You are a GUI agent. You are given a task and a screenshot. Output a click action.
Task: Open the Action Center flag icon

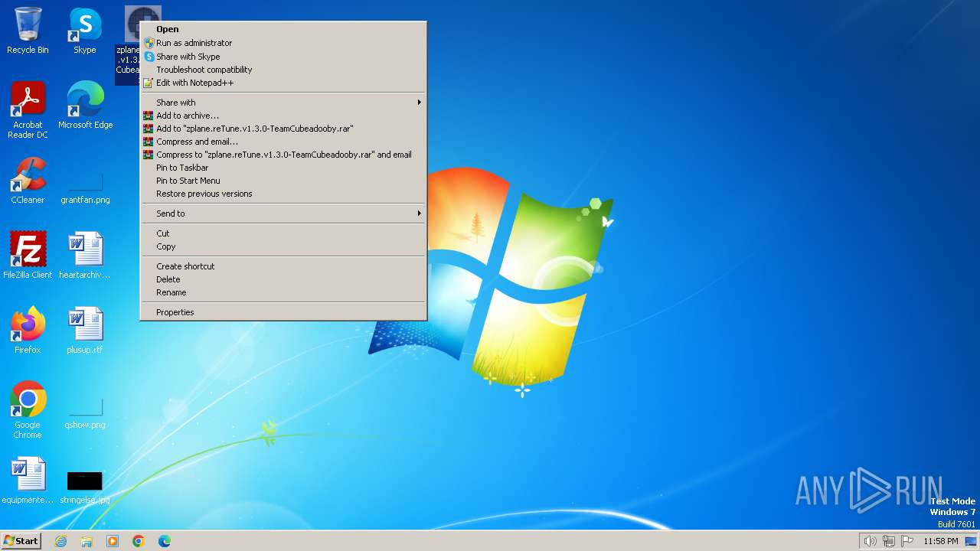[x=907, y=541]
